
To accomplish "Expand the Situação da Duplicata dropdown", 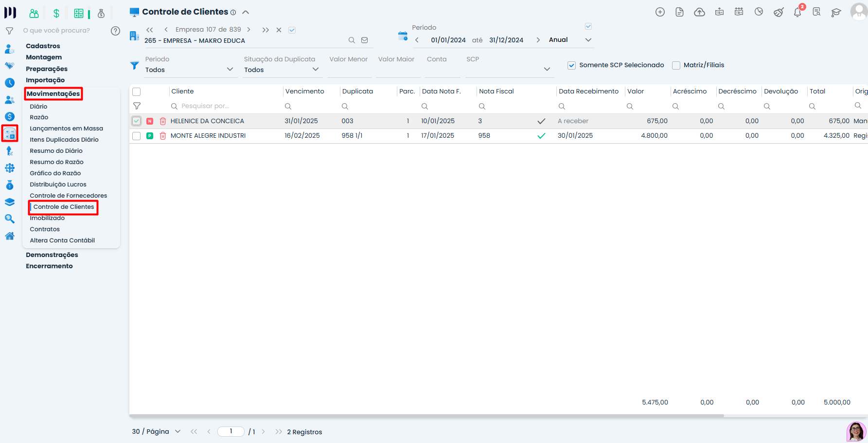I will pyautogui.click(x=315, y=70).
